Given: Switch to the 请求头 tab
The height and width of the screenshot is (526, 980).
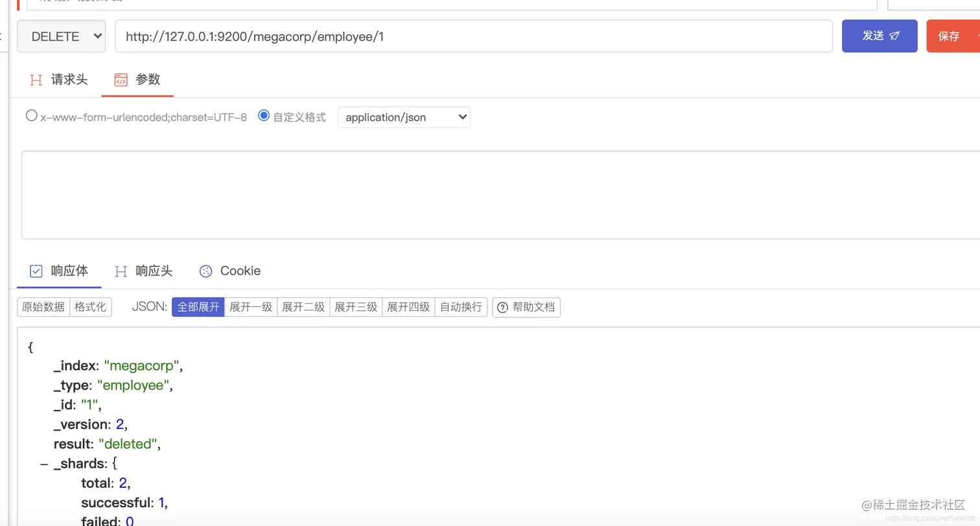Looking at the screenshot, I should [x=58, y=80].
